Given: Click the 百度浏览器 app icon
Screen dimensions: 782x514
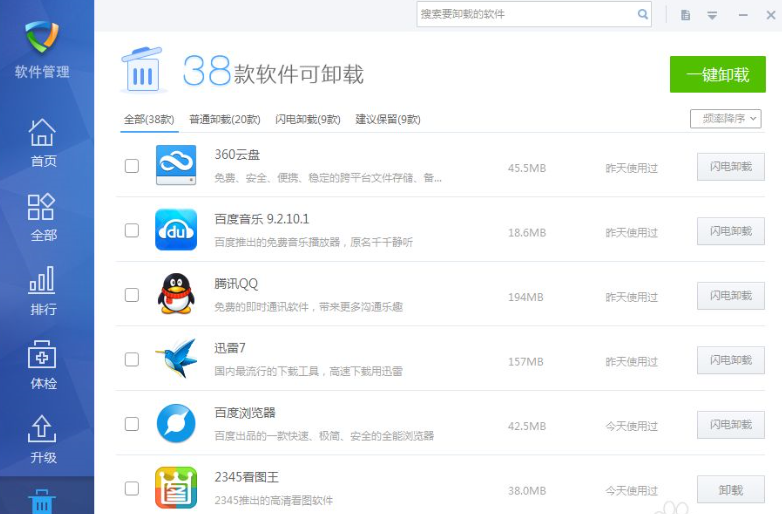Looking at the screenshot, I should tap(176, 424).
